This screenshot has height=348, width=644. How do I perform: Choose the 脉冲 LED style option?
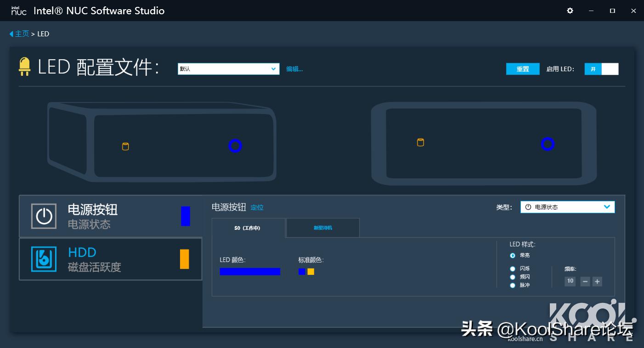click(x=513, y=285)
